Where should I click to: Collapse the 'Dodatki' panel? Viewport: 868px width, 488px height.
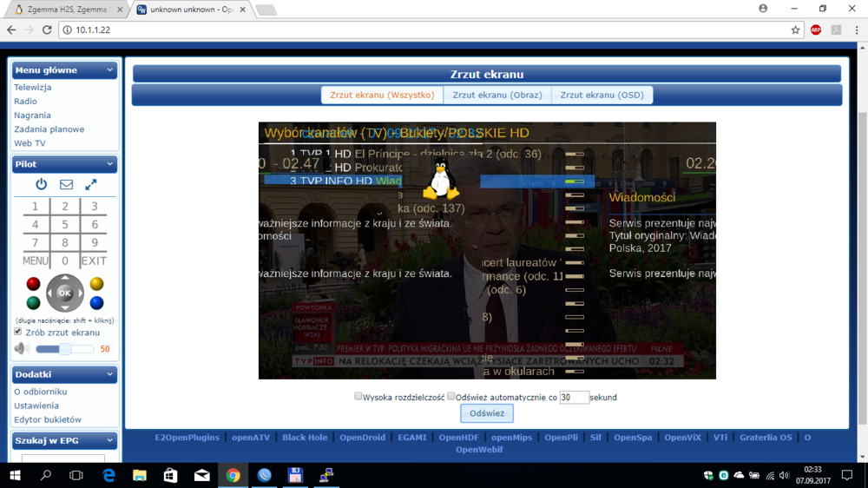coord(109,374)
